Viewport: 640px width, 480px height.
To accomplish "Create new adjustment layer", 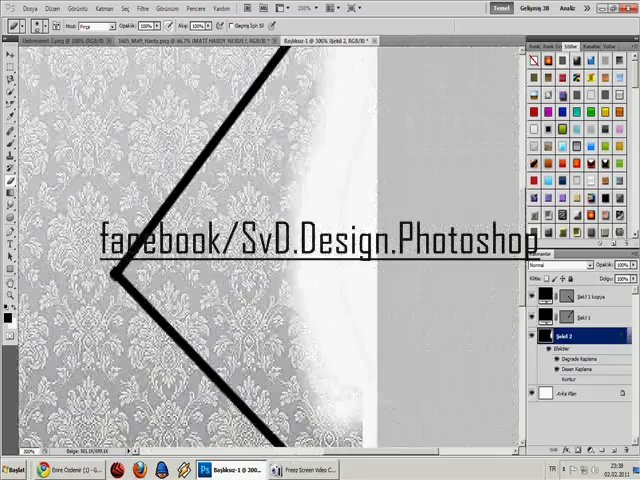I will 590,450.
